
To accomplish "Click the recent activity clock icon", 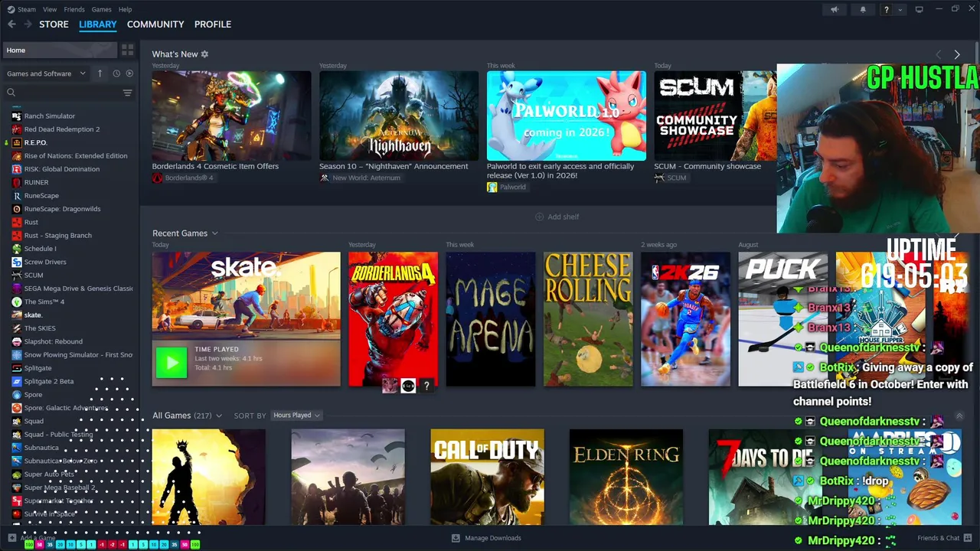I will [116, 73].
